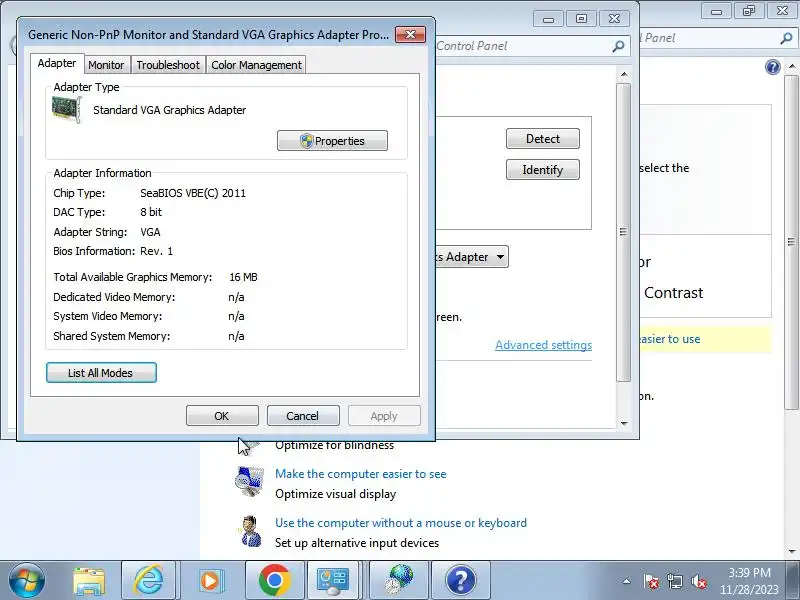Click the Contrast text in the back window
Viewport: 800px width, 600px height.
pos(673,293)
